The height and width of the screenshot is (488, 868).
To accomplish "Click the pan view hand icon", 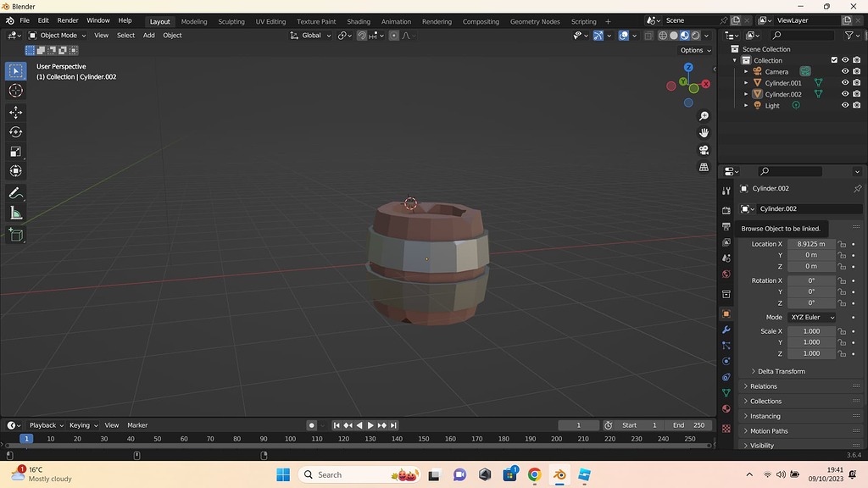I will [704, 133].
